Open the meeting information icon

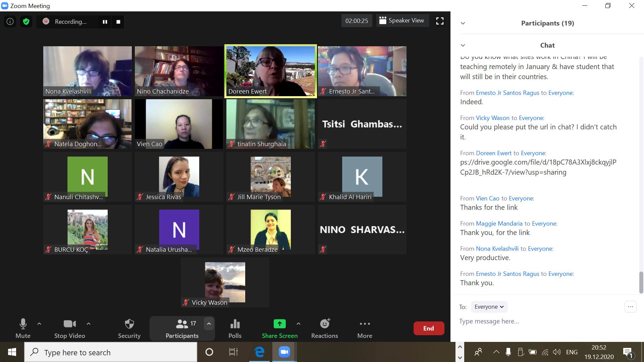[10, 22]
